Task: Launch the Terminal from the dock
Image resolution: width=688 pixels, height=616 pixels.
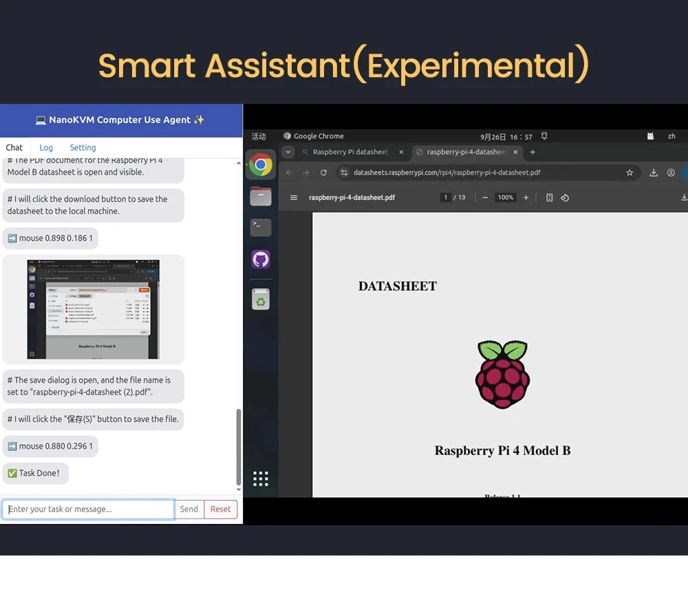Action: pyautogui.click(x=261, y=228)
